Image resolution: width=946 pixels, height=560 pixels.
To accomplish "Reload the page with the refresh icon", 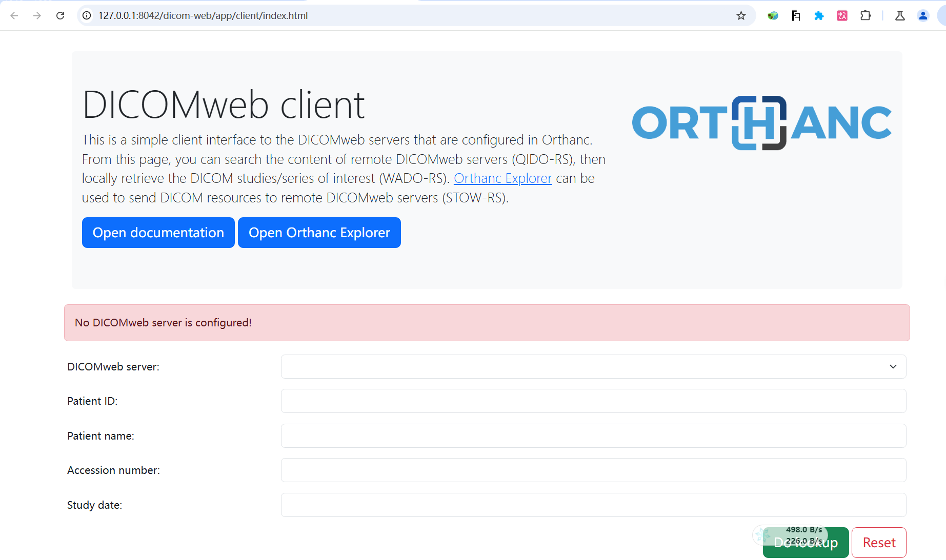I will click(x=60, y=15).
